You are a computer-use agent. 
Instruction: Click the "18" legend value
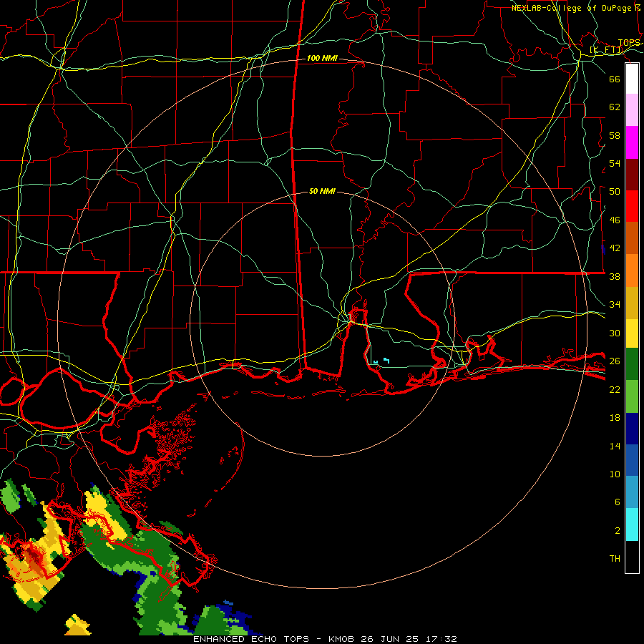click(x=615, y=418)
